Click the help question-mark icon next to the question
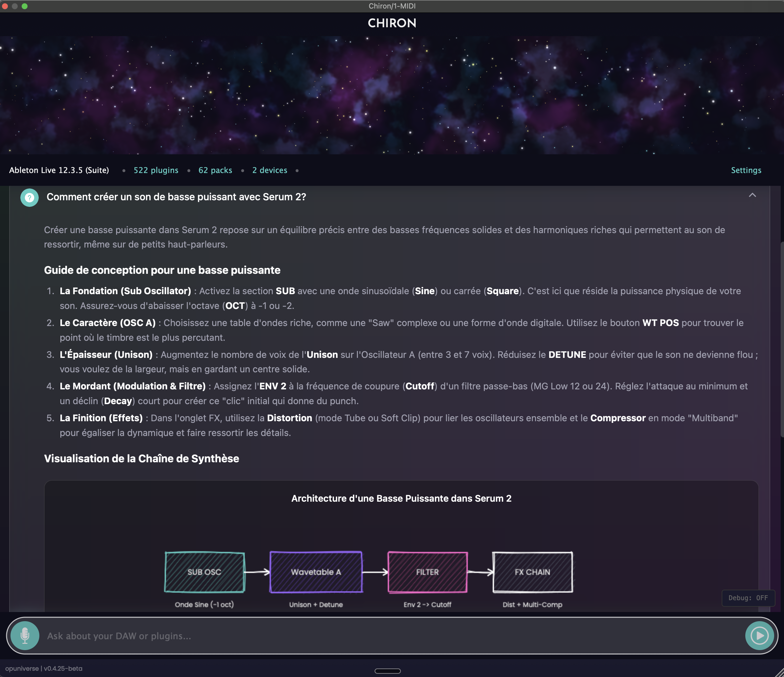The width and height of the screenshot is (784, 677). coord(29,197)
